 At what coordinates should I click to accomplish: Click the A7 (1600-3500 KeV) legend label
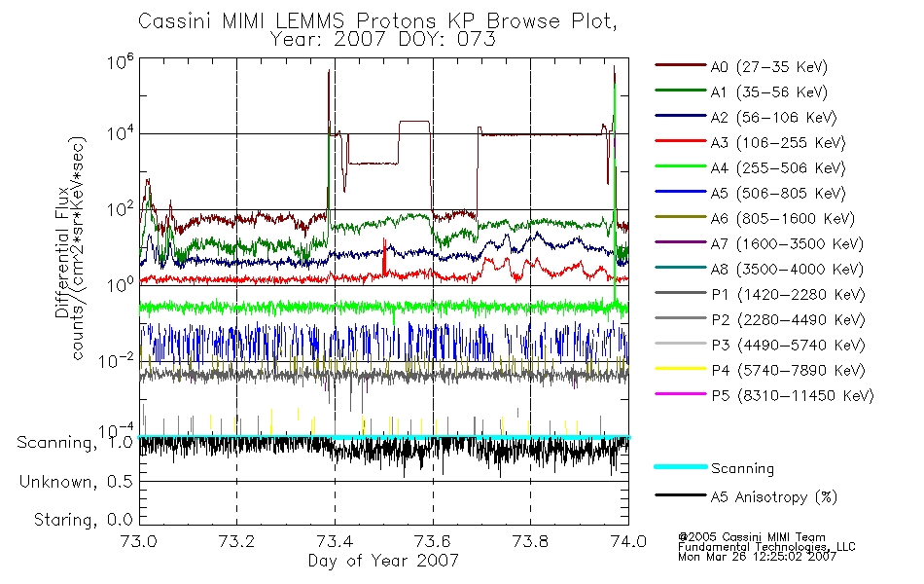pyautogui.click(x=787, y=244)
